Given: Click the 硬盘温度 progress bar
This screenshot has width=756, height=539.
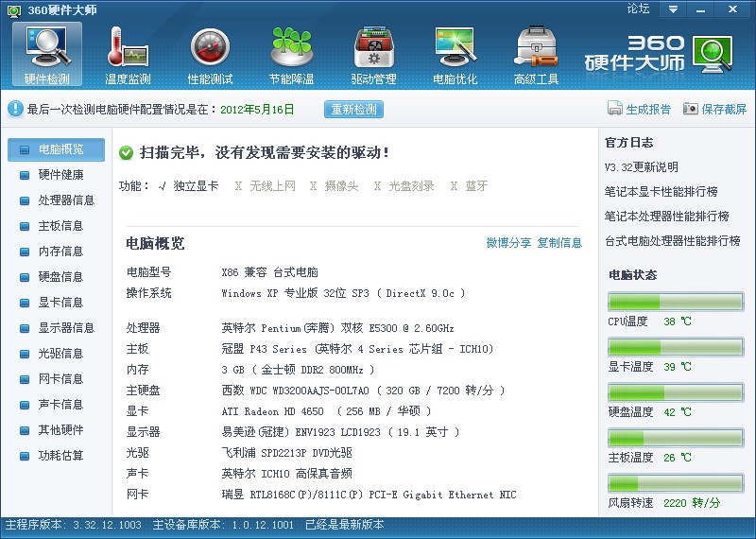Looking at the screenshot, I should coord(676,392).
